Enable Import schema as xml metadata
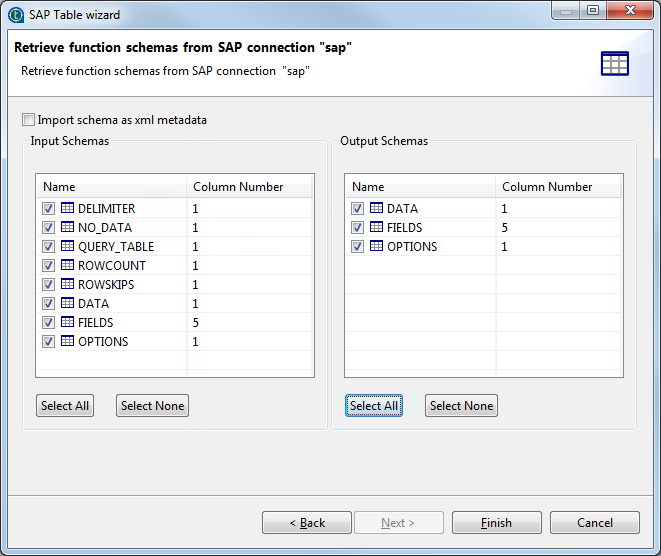Viewport: 661px width, 556px height. 29,120
